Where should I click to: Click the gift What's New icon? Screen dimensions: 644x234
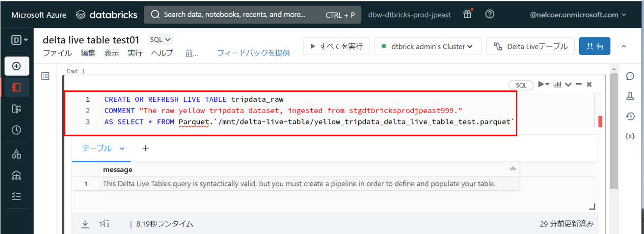coord(467,14)
